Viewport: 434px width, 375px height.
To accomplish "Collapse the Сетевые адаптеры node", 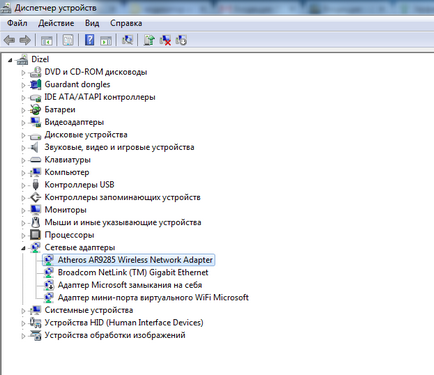I will point(23,248).
